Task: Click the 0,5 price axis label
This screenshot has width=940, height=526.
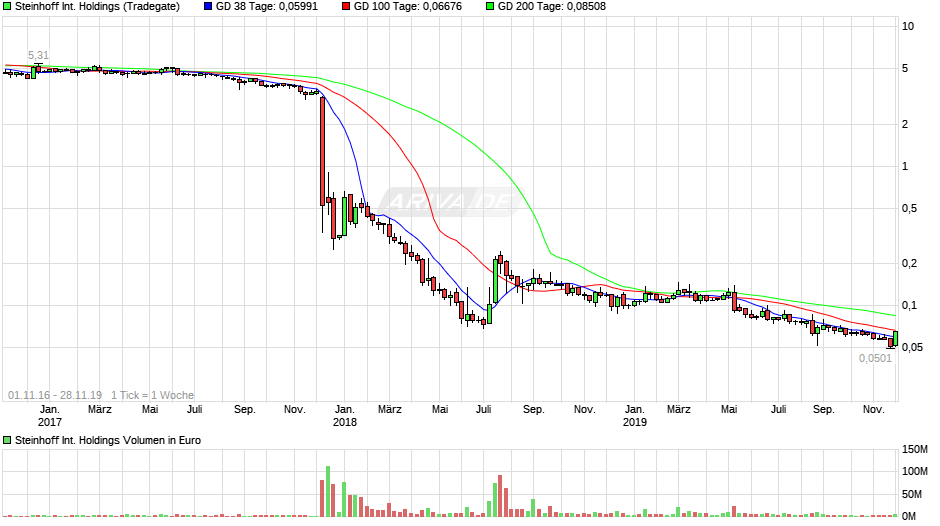Action: pos(909,209)
